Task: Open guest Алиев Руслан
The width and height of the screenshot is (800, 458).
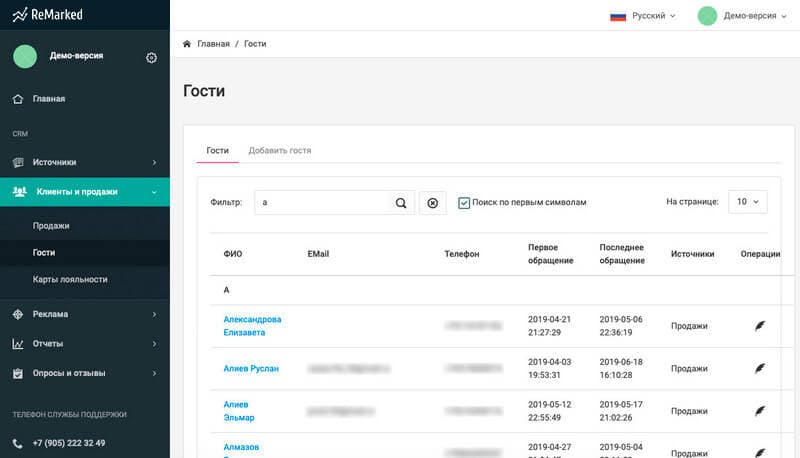Action: coord(251,368)
